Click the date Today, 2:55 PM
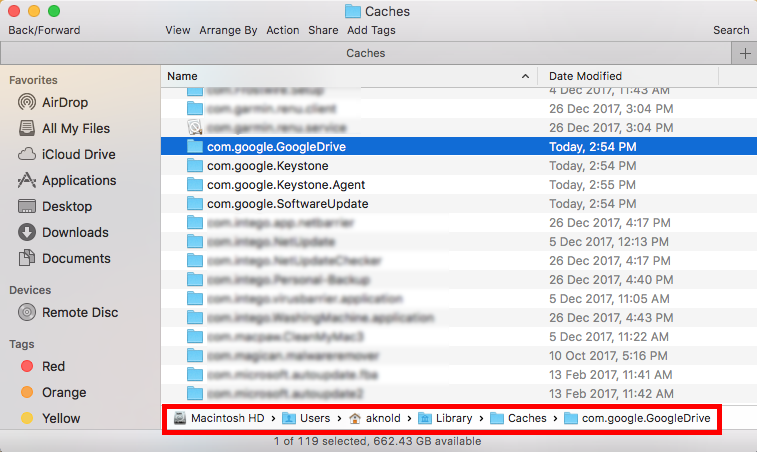The height and width of the screenshot is (452, 757). click(x=592, y=184)
